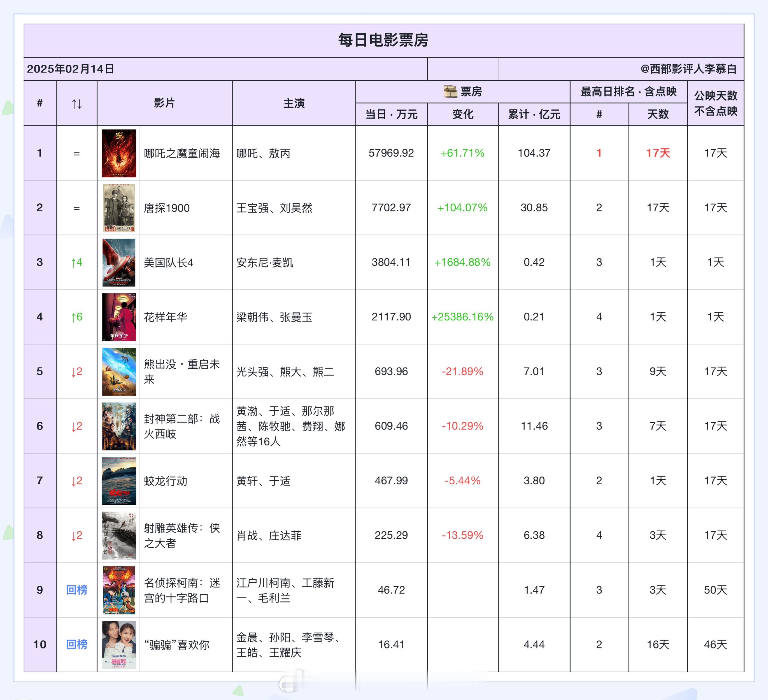Open the “骗骗”喜欢你 poster thumbnail
The image size is (768, 700).
coord(119,645)
